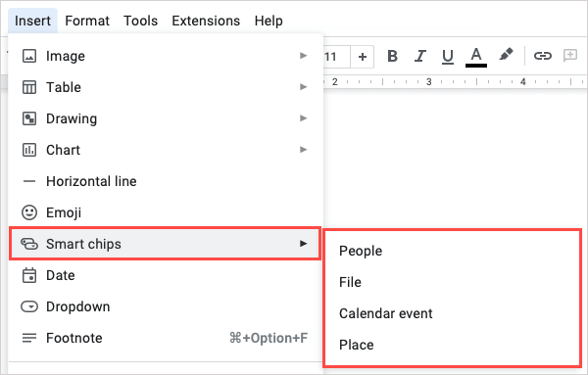
Task: Insert a Horizontal line
Action: [166, 181]
